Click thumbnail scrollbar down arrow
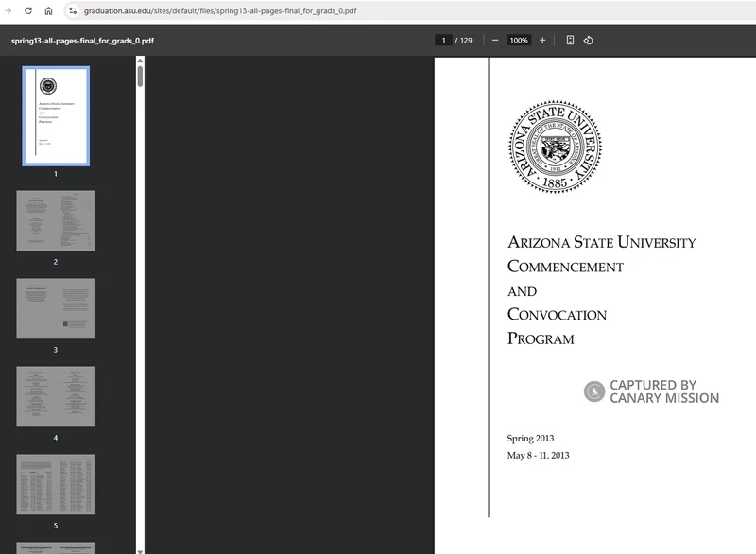This screenshot has width=756, height=554. coord(140,551)
